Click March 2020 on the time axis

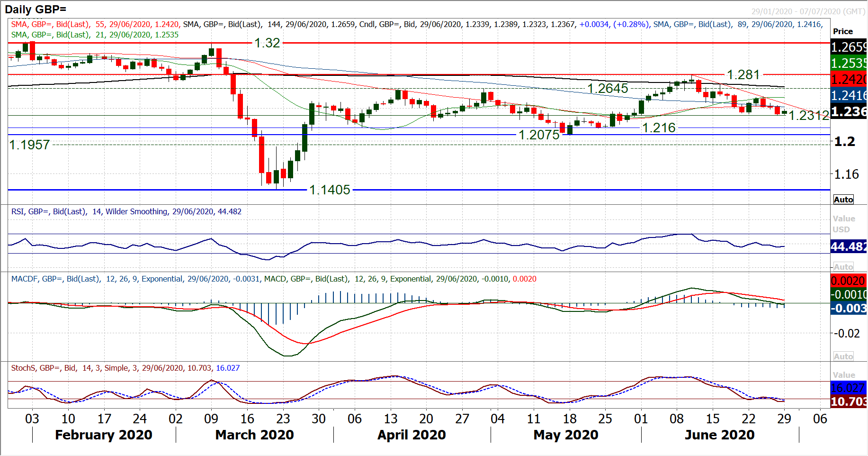tap(254, 435)
